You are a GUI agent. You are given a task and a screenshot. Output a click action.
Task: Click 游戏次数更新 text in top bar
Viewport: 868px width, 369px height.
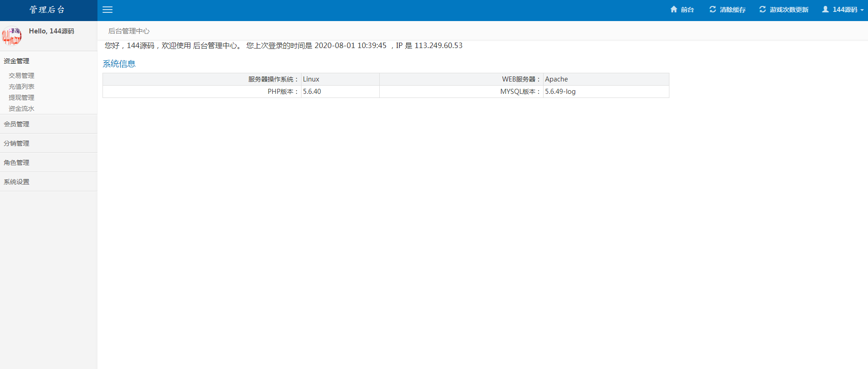pyautogui.click(x=789, y=10)
